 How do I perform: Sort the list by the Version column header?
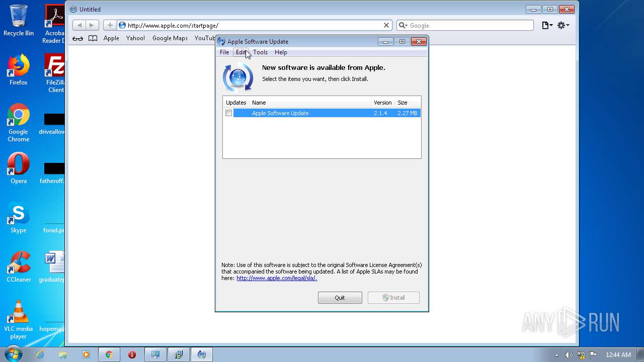tap(382, 103)
